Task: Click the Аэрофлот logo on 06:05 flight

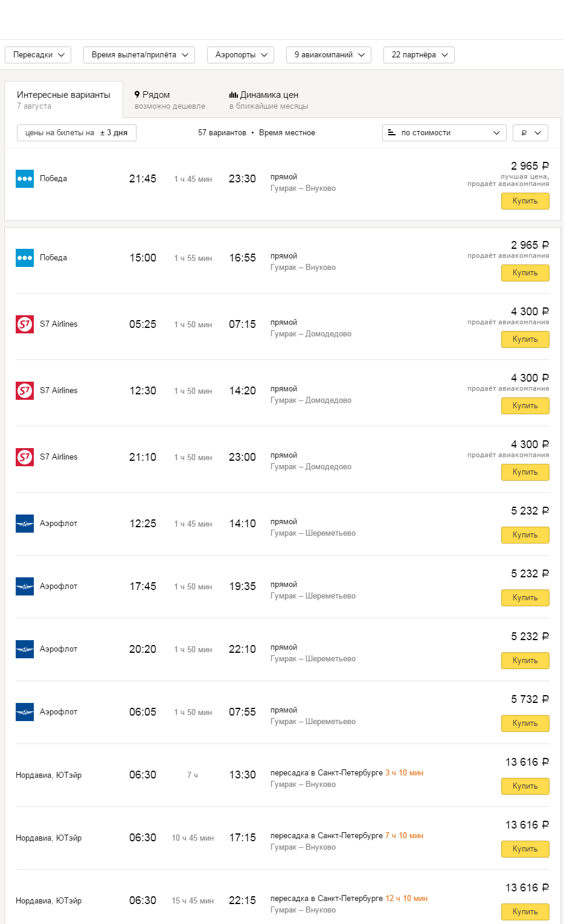Action: pos(25,712)
